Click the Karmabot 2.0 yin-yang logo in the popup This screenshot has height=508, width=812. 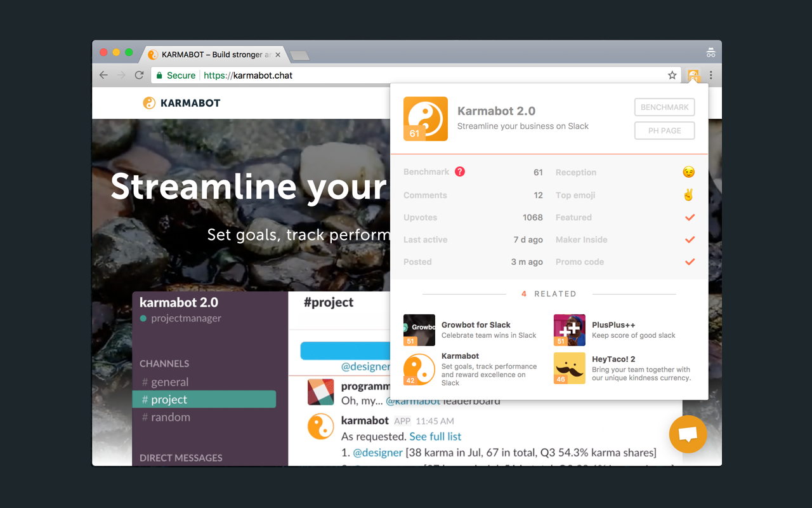tap(426, 119)
